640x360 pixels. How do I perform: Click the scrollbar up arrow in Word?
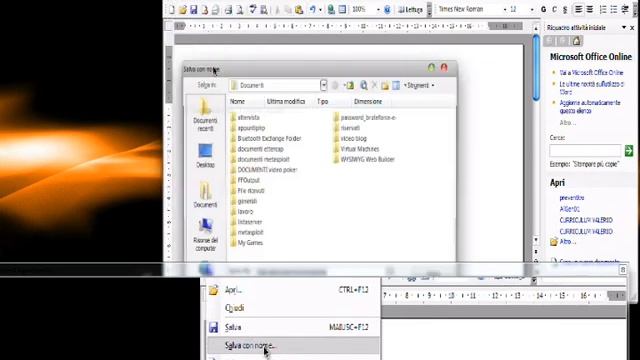tap(536, 28)
